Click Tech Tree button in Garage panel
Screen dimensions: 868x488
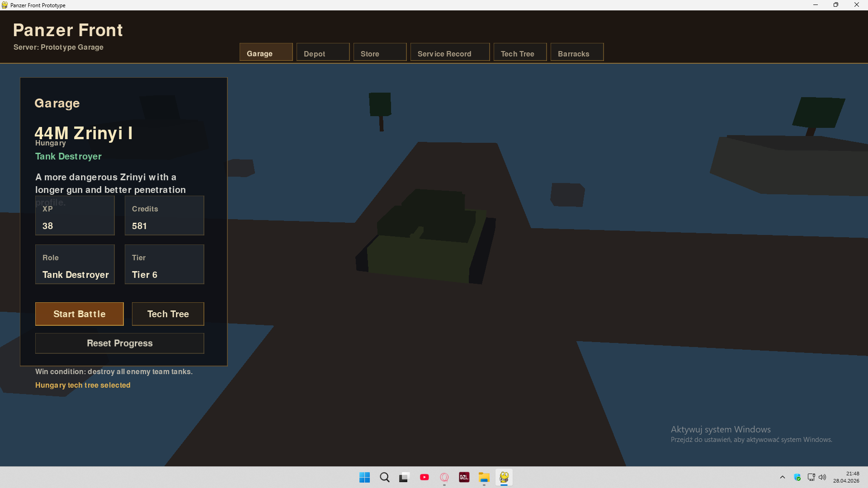point(168,314)
